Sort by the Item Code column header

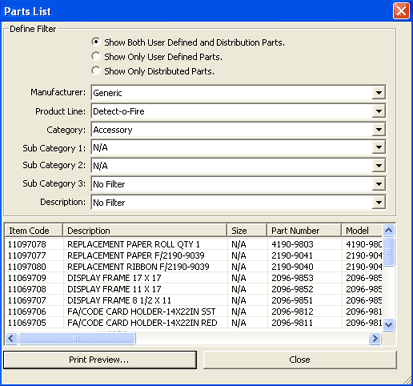(34, 230)
